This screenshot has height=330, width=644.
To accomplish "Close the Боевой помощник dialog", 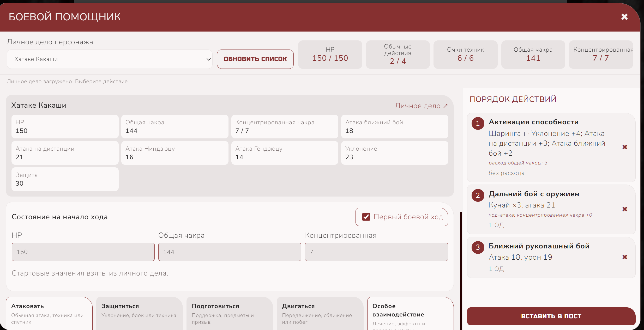I will [624, 17].
